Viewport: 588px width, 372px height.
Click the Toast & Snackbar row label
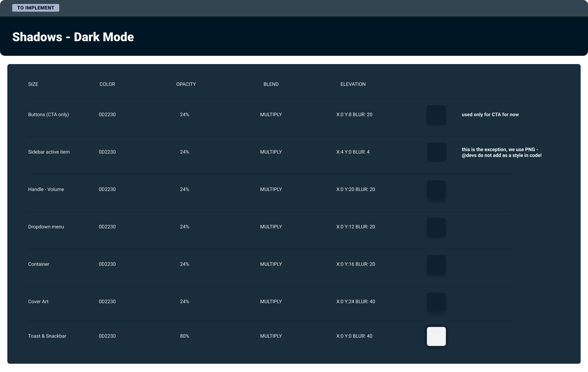[x=47, y=336]
